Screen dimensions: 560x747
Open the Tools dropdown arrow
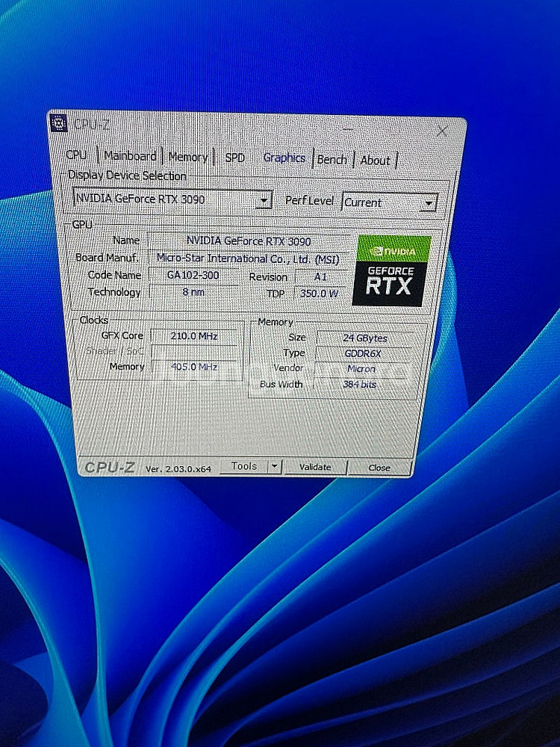point(275,466)
